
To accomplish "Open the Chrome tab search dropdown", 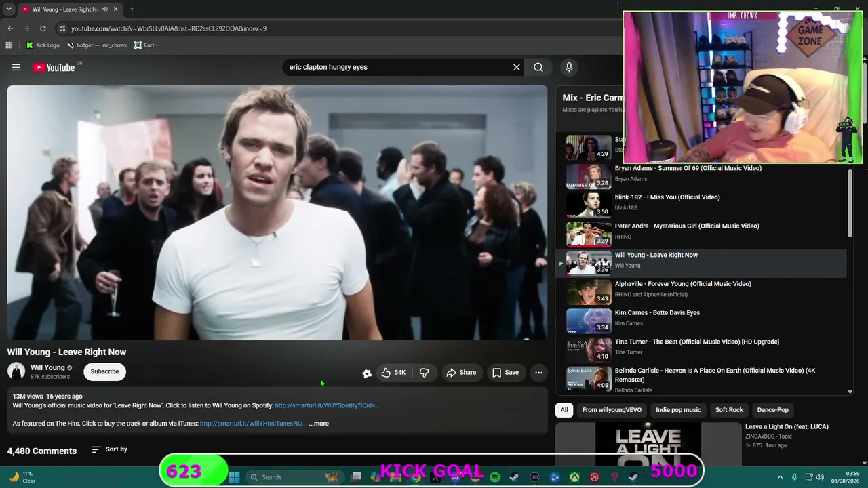I will click(9, 9).
